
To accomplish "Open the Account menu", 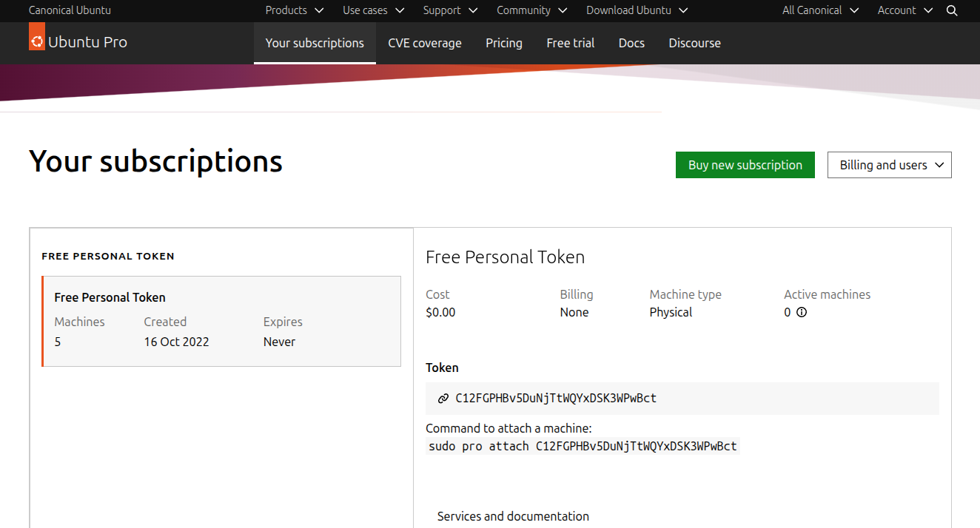I will tap(905, 10).
